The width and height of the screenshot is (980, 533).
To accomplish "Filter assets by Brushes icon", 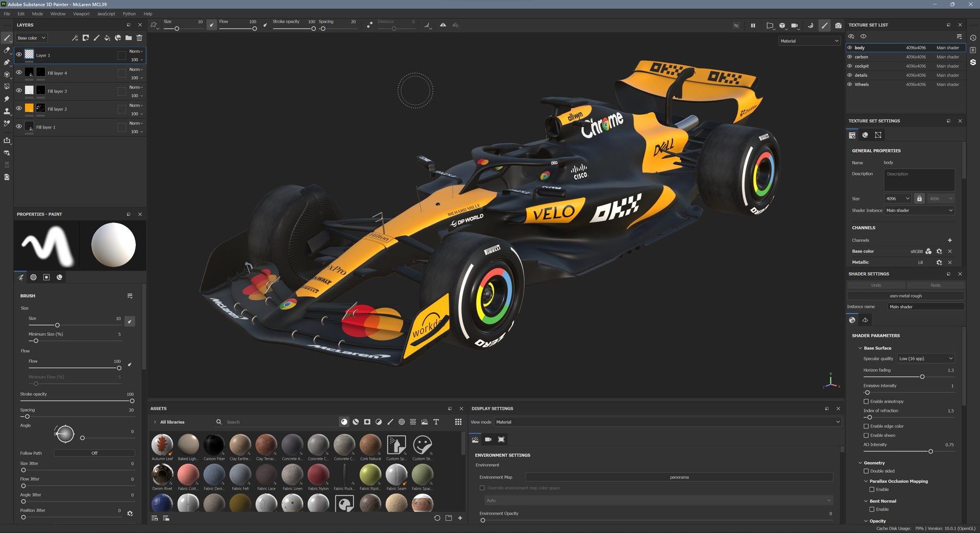I will tap(390, 422).
